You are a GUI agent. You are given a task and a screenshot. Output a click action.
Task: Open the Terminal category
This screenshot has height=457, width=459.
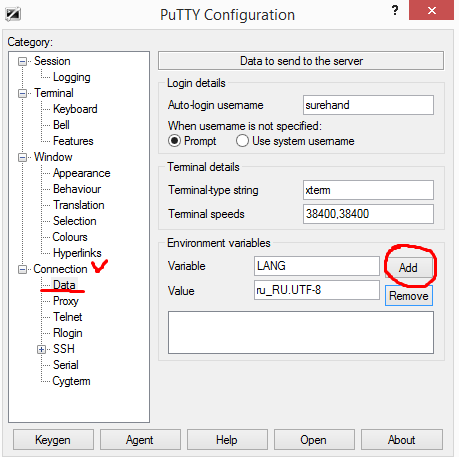point(54,93)
